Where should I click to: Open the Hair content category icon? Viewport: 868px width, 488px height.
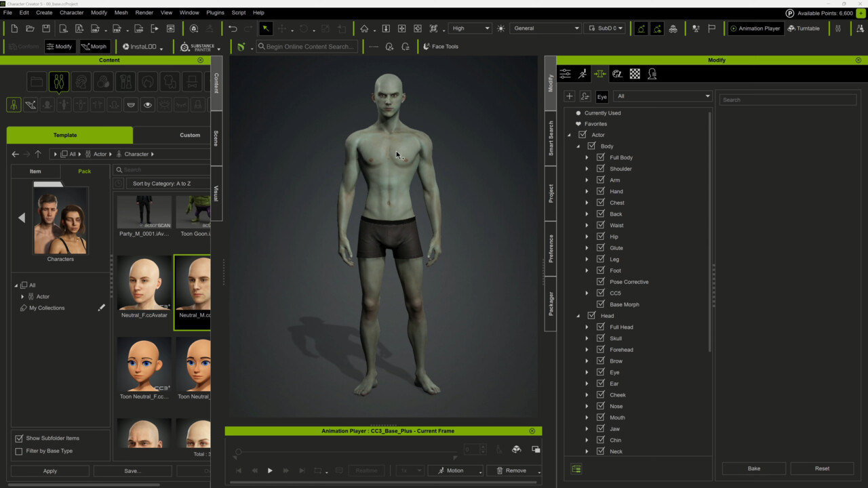pos(147,82)
